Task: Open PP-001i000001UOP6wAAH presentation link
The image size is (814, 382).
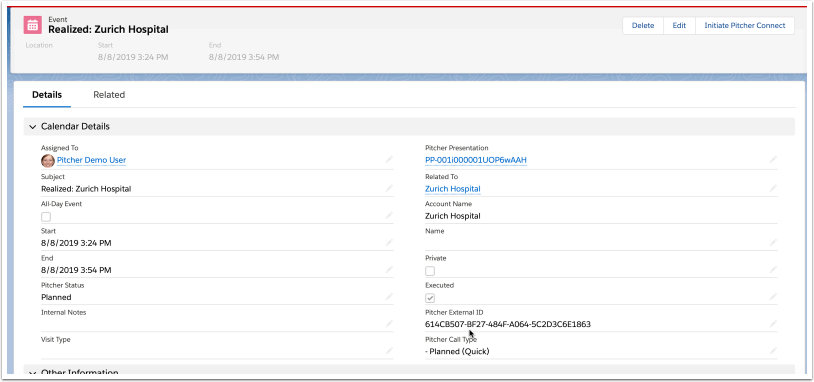Action: pyautogui.click(x=476, y=160)
